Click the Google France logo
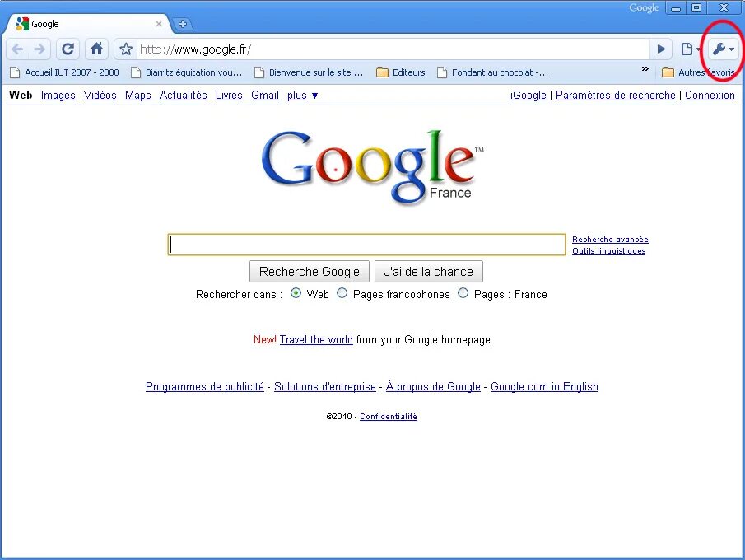 [x=372, y=166]
